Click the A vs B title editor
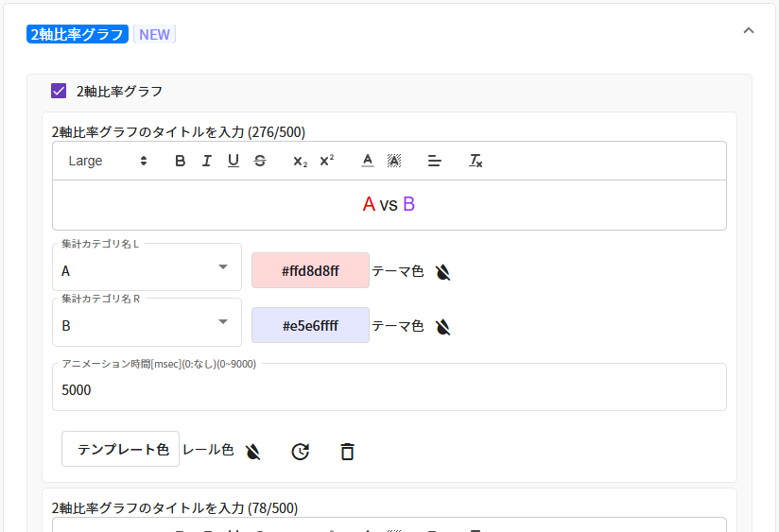This screenshot has width=779, height=532. (x=389, y=205)
